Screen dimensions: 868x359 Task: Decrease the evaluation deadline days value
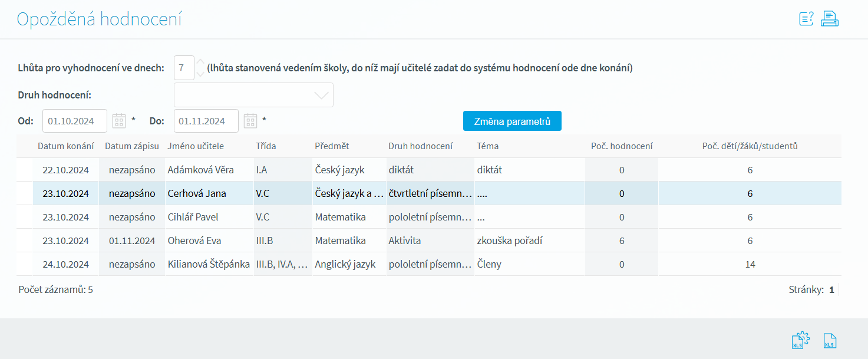[x=200, y=74]
